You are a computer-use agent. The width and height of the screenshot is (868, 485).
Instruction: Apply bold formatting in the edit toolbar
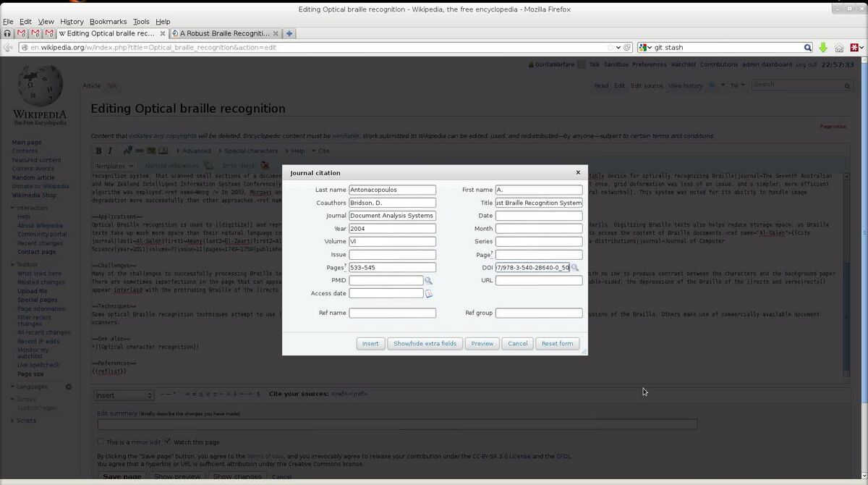(x=98, y=151)
